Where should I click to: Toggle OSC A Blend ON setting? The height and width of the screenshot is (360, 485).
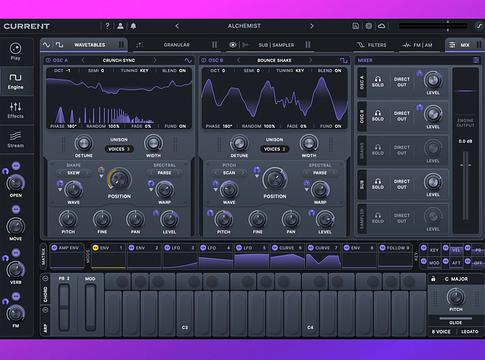point(174,71)
